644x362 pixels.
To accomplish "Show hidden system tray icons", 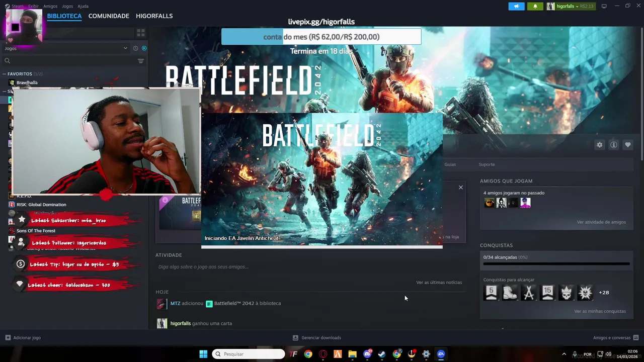I will [x=563, y=354].
